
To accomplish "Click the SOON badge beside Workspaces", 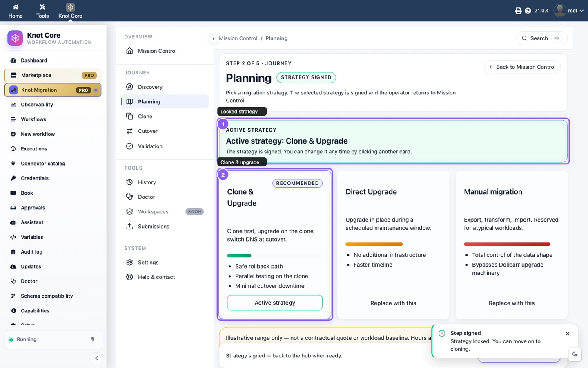I will 195,212.
